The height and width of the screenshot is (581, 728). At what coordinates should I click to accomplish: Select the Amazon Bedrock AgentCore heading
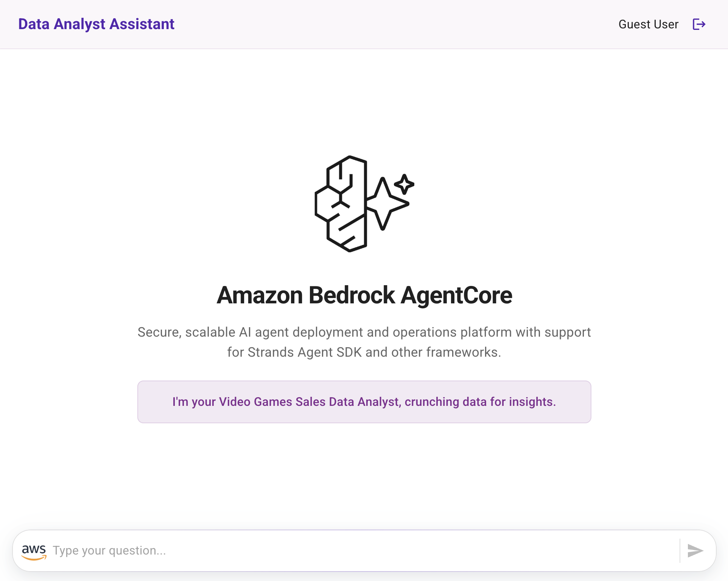[364, 295]
